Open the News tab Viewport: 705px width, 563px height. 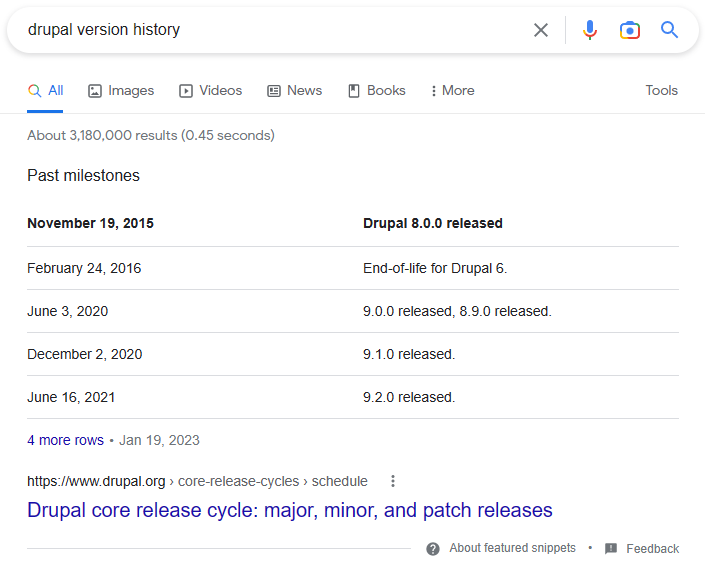pos(294,90)
